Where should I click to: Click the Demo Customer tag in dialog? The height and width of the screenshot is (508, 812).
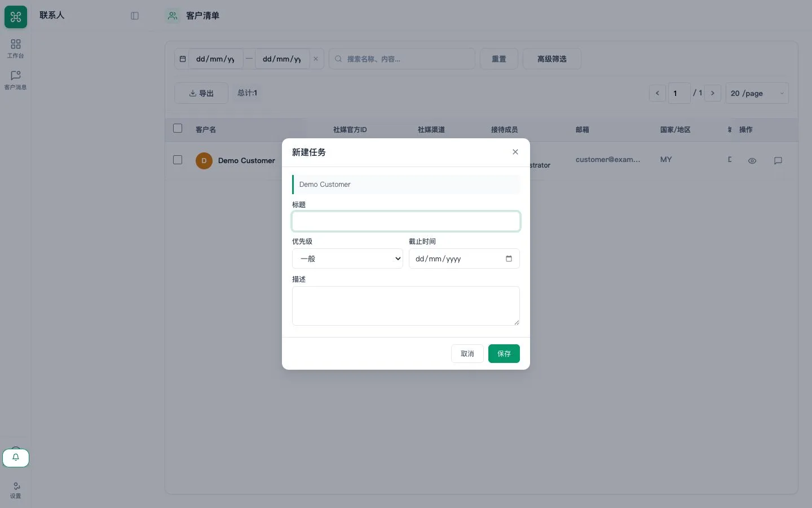pyautogui.click(x=406, y=185)
